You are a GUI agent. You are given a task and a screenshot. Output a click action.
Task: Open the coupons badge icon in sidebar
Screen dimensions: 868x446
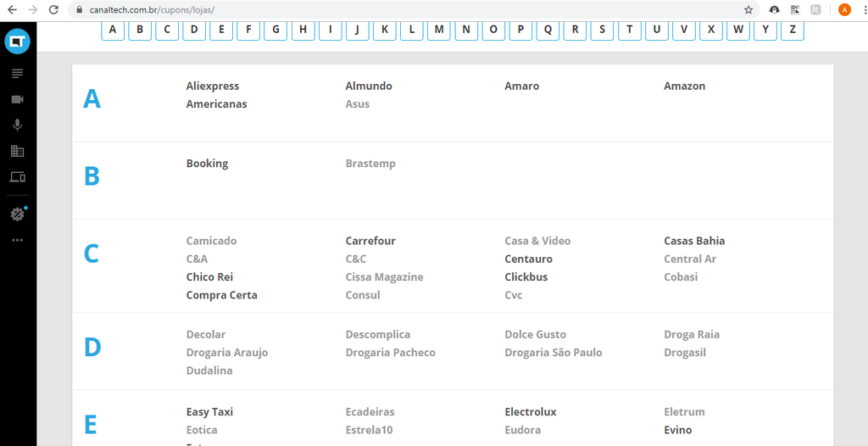point(18,214)
